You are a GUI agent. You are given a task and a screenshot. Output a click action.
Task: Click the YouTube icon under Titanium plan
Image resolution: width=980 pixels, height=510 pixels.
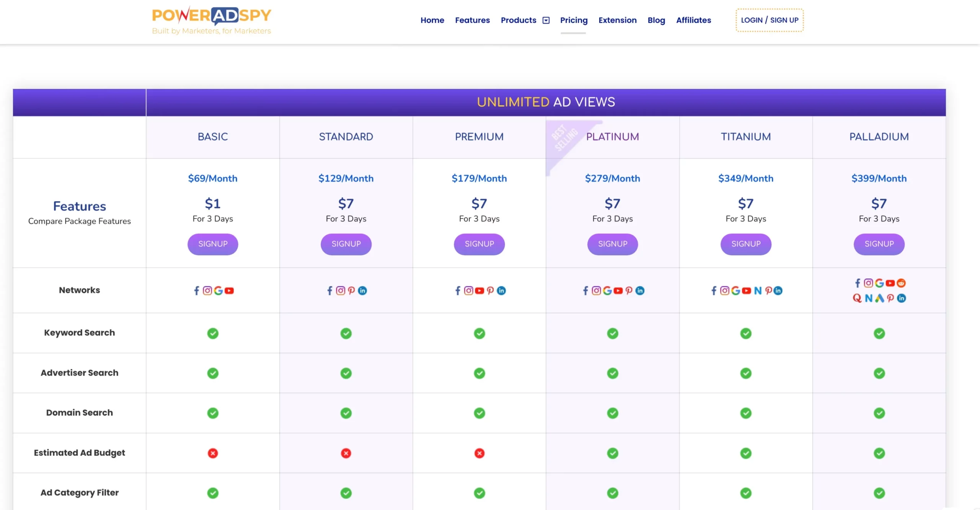[x=746, y=291]
